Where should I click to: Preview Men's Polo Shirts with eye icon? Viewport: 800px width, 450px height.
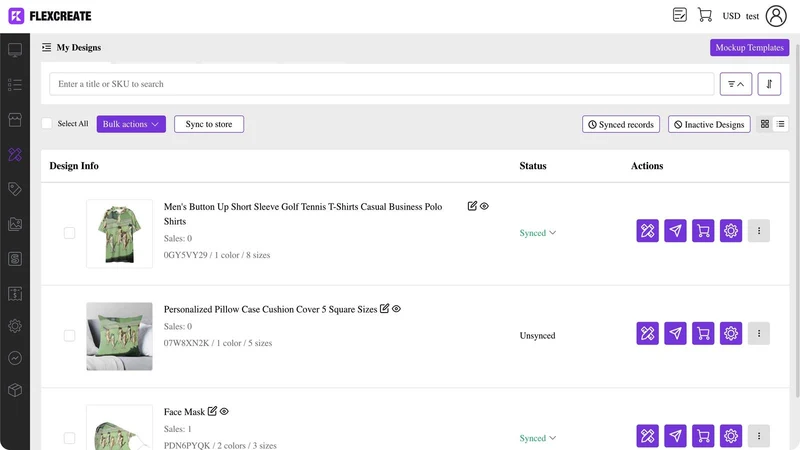coord(484,206)
